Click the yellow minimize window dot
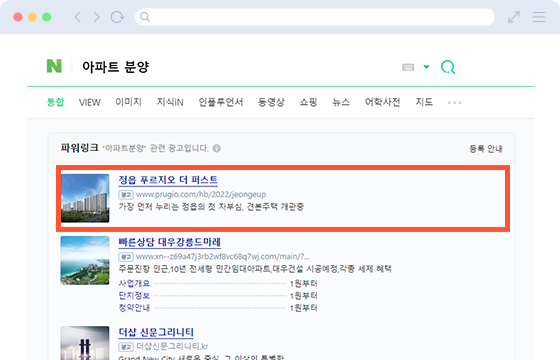This screenshot has width=560, height=360. point(32,17)
